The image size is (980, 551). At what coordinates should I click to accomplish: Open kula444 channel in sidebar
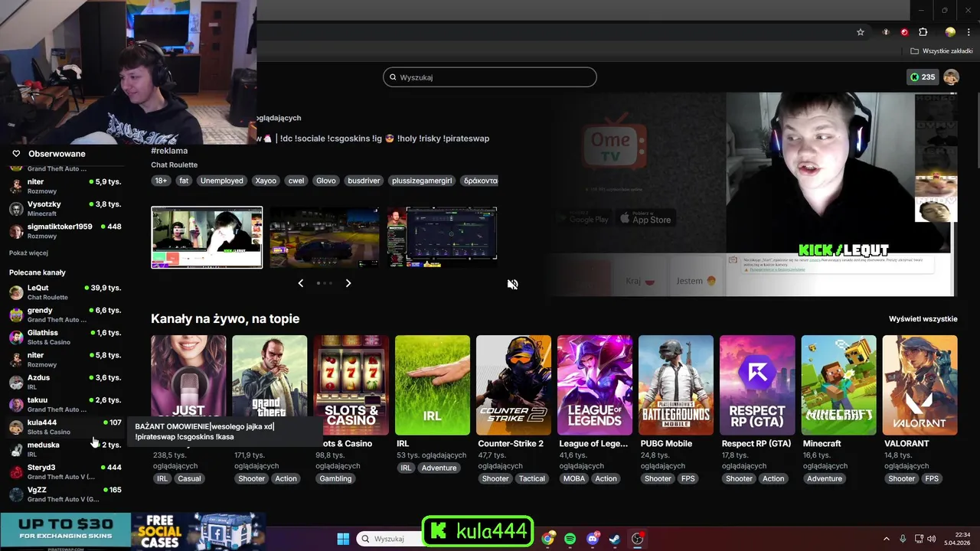pos(65,426)
